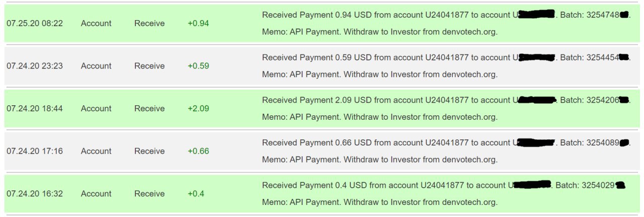
Task: Select the 07.25.20 08:22 transaction date
Action: tap(35, 23)
